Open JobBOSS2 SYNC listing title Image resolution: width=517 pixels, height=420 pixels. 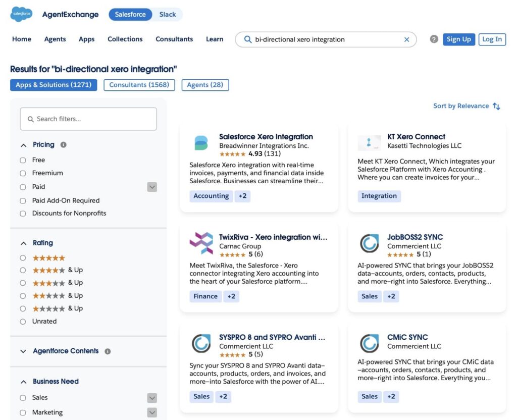tap(415, 237)
